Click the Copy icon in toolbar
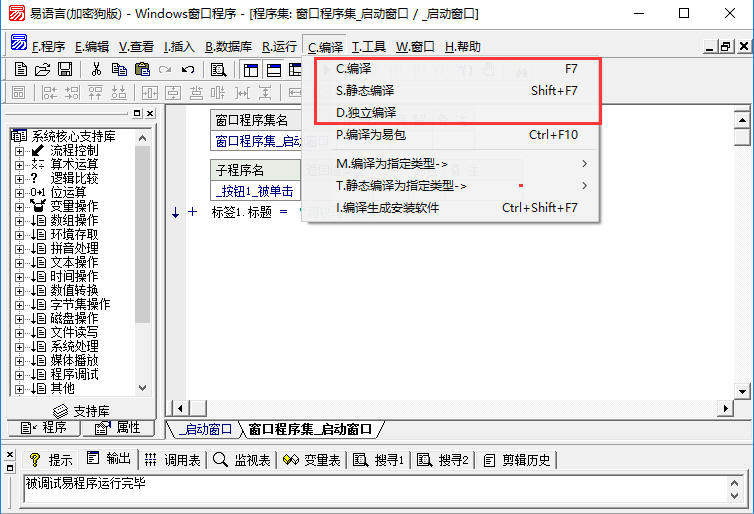Image resolution: width=754 pixels, height=514 pixels. tap(119, 69)
